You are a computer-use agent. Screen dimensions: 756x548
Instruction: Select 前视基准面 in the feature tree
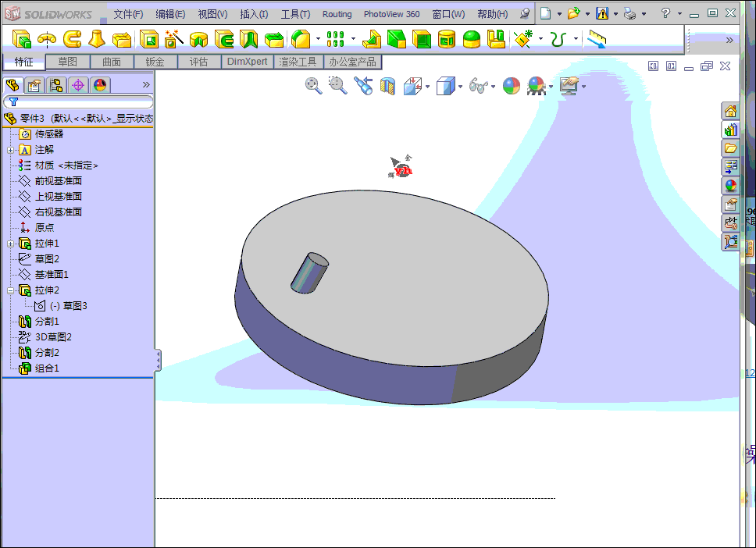[x=59, y=181]
